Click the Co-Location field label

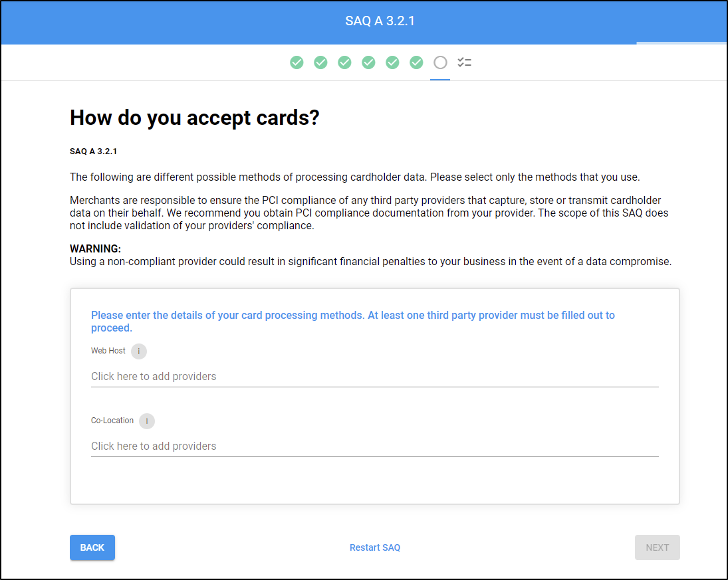click(112, 421)
